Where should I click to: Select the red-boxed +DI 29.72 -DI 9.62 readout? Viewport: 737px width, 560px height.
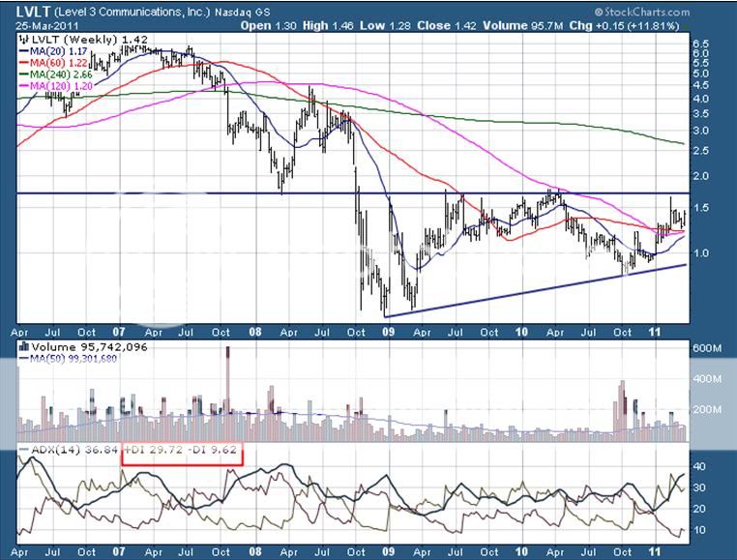coord(182,454)
